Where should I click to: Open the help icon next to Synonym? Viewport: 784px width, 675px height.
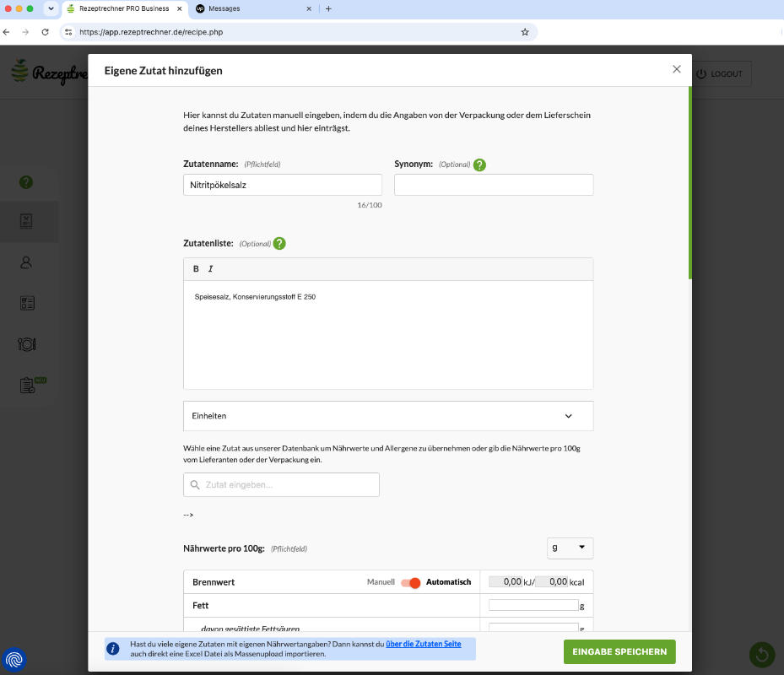pyautogui.click(x=479, y=165)
